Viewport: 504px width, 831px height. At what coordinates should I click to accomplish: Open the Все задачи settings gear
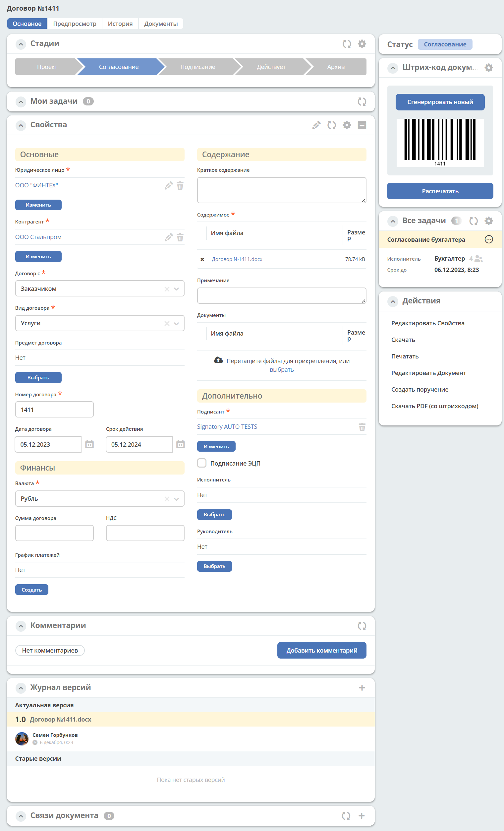pos(488,221)
